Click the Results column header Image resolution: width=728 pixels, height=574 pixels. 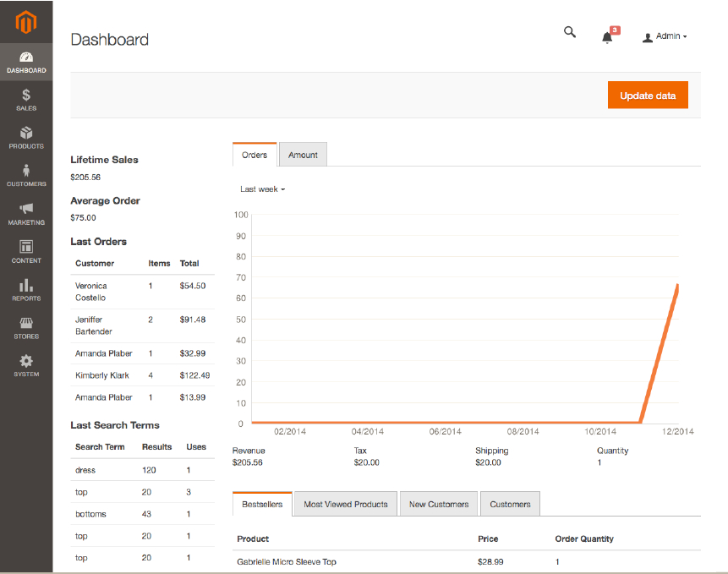[x=157, y=447]
